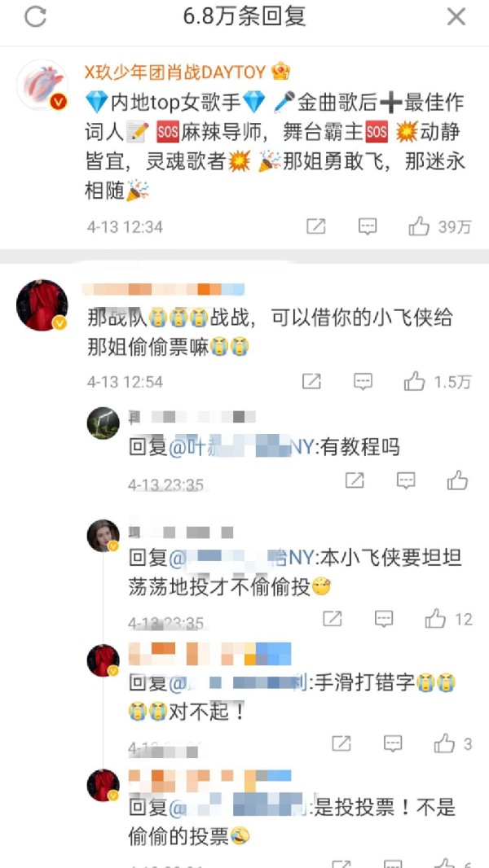This screenshot has width=489, height=868.
Task: Open the main poster's avatar
Action: coord(42,85)
